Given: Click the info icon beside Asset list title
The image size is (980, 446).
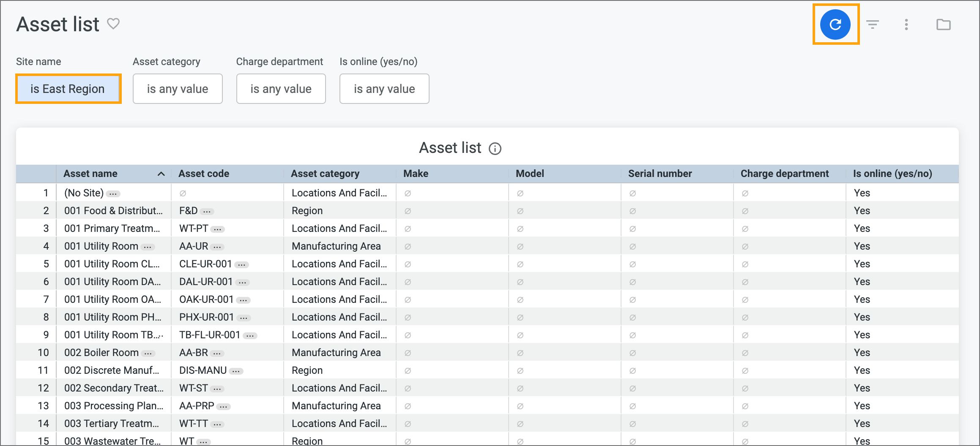Looking at the screenshot, I should coord(495,149).
